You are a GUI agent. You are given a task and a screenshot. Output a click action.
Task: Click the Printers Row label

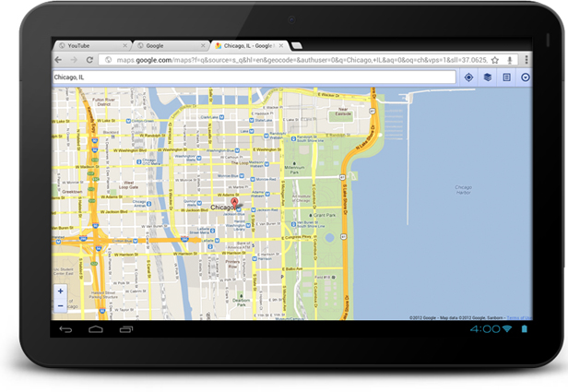tap(232, 264)
